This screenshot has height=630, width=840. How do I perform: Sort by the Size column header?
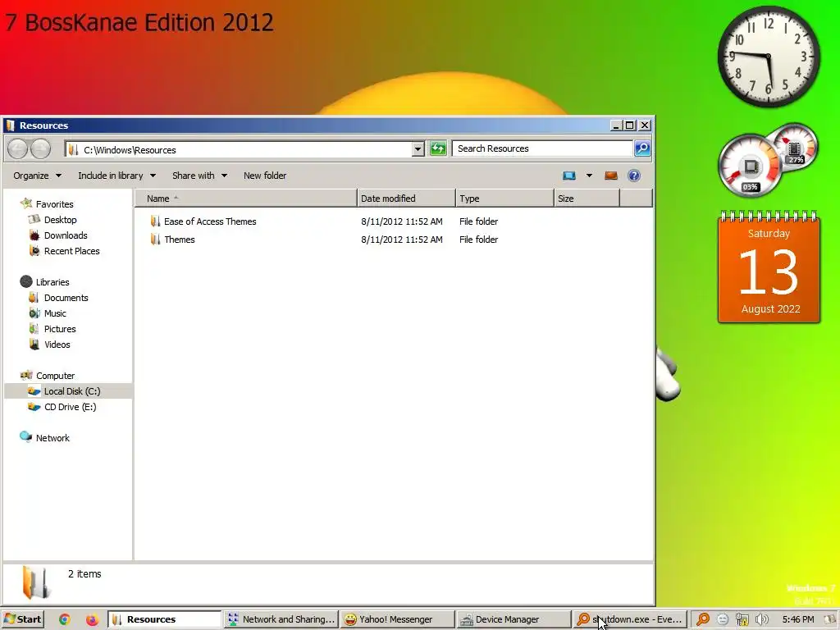[x=587, y=199]
